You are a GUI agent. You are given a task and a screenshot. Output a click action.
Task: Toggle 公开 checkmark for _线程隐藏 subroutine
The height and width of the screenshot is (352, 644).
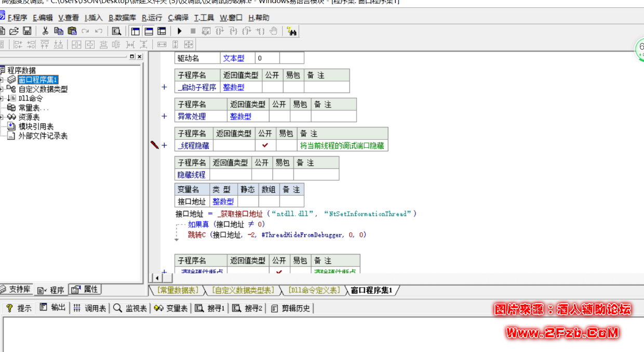[x=265, y=146]
